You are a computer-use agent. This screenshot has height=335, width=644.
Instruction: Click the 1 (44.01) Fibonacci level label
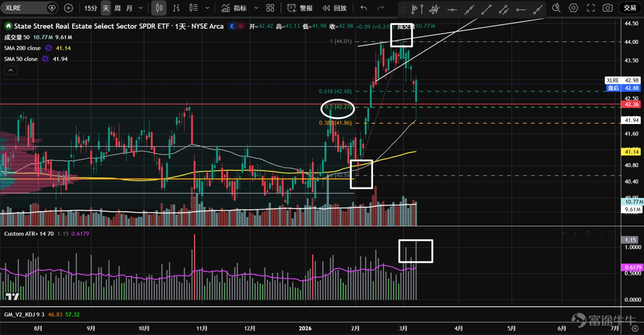[341, 41]
